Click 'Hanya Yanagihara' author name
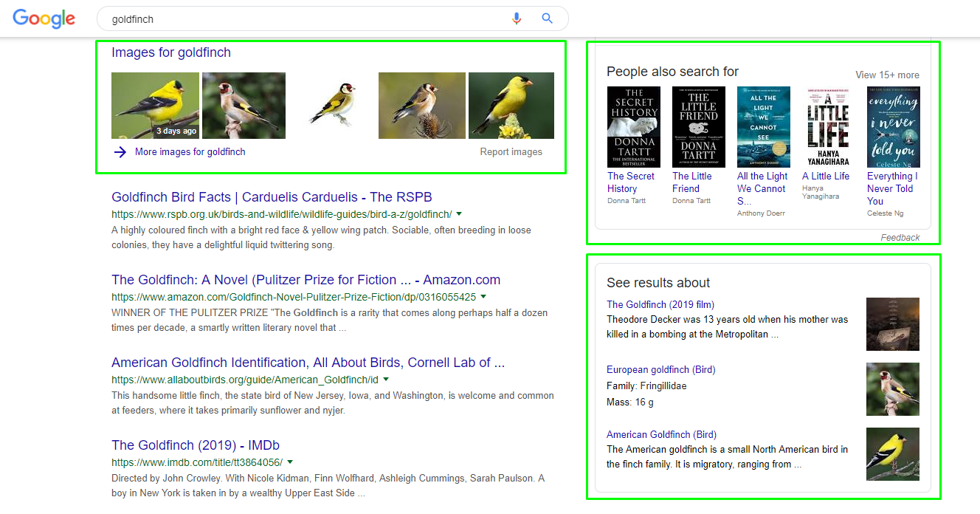Image resolution: width=980 pixels, height=514 pixels. (821, 192)
